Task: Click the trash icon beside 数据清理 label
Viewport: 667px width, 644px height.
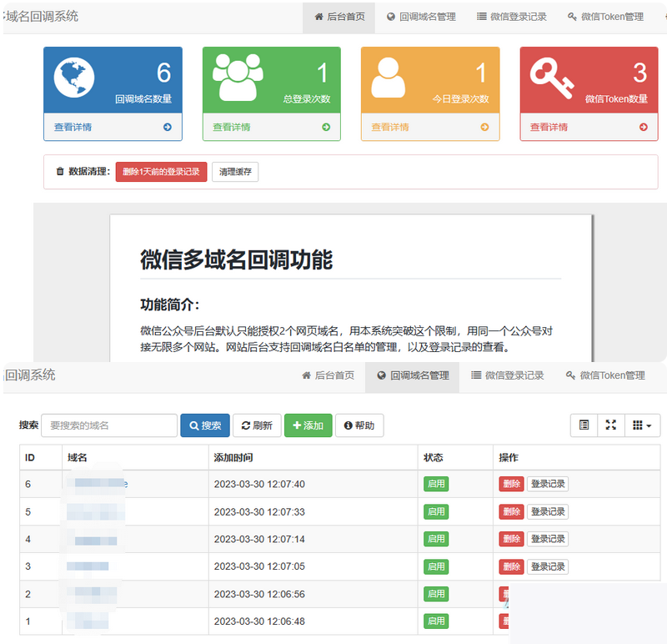Action: [59, 171]
